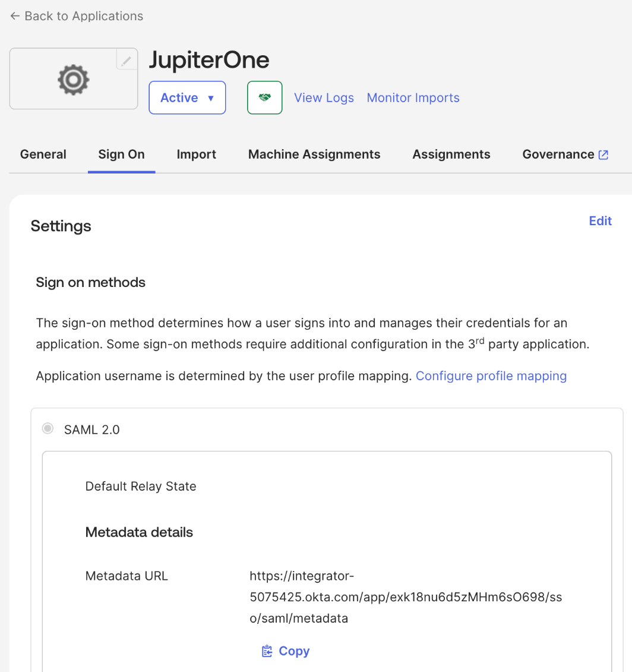Open the Machine Assignments tab
Screen dimensions: 632x672
click(x=314, y=154)
